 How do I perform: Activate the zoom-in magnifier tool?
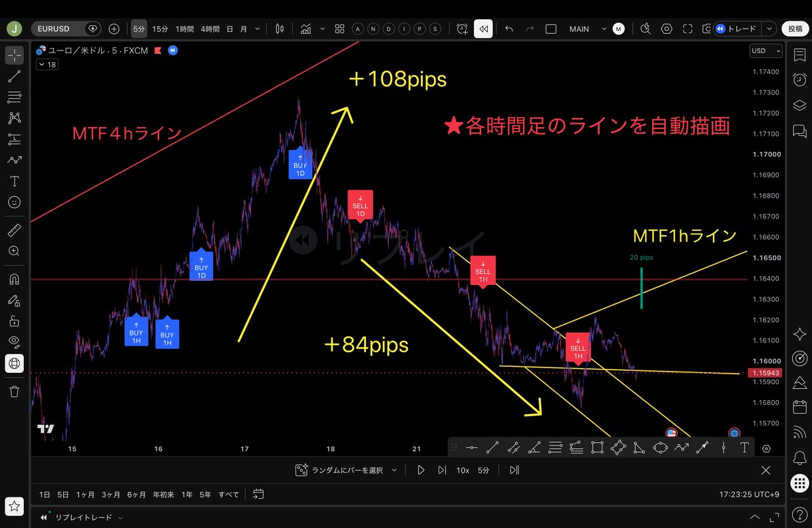(14, 251)
